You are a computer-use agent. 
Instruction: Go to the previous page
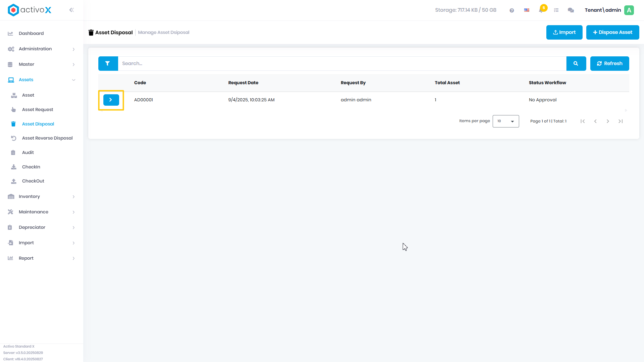pos(595,121)
